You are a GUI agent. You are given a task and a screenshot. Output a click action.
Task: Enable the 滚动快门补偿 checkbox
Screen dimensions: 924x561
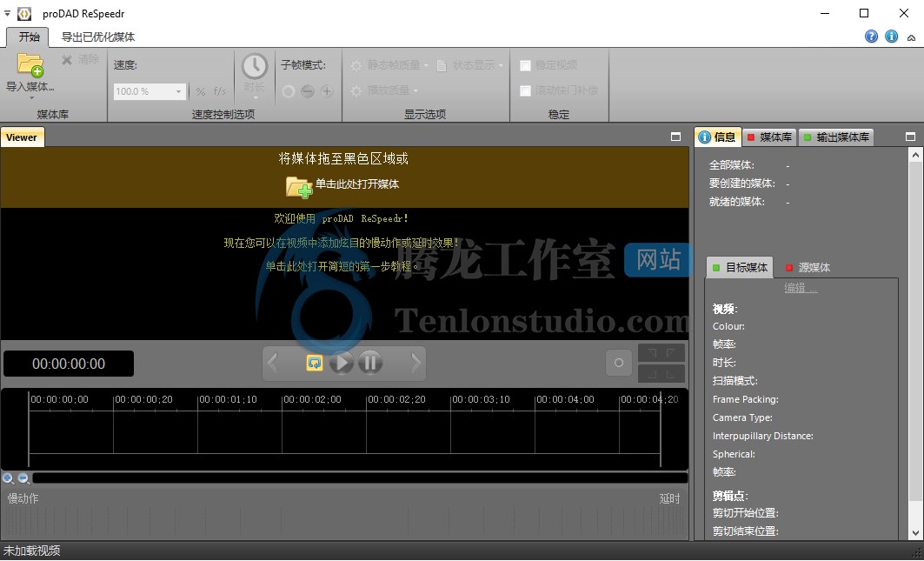tap(526, 90)
